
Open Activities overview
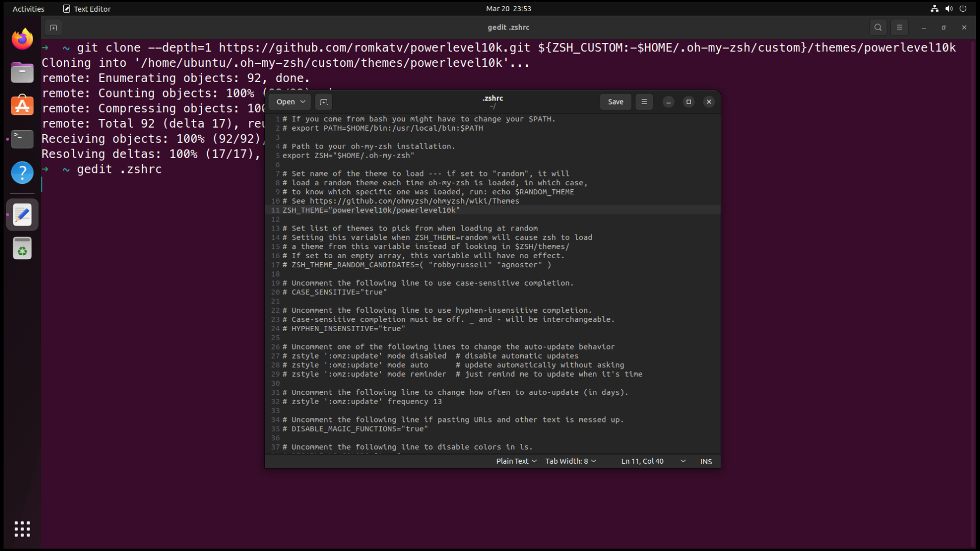29,9
